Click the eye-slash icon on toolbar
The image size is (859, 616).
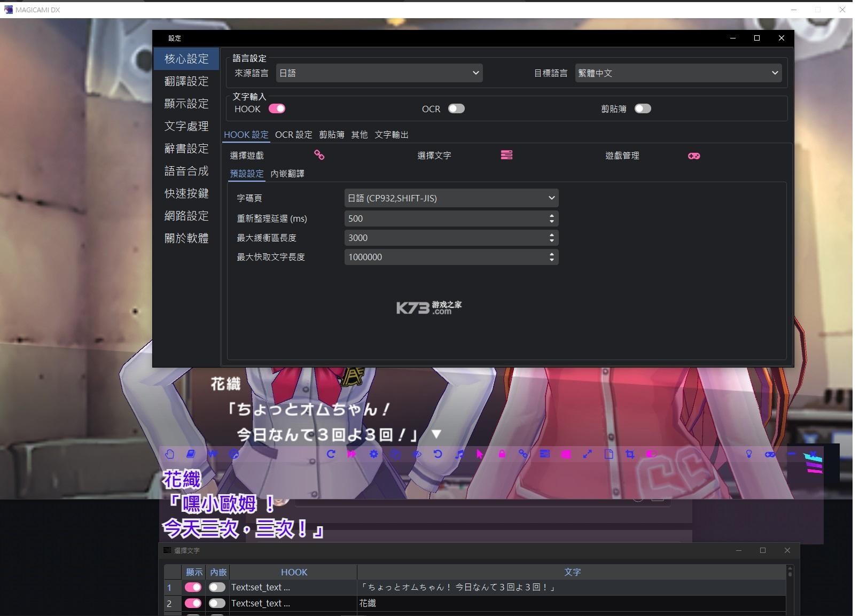pyautogui.click(x=416, y=454)
